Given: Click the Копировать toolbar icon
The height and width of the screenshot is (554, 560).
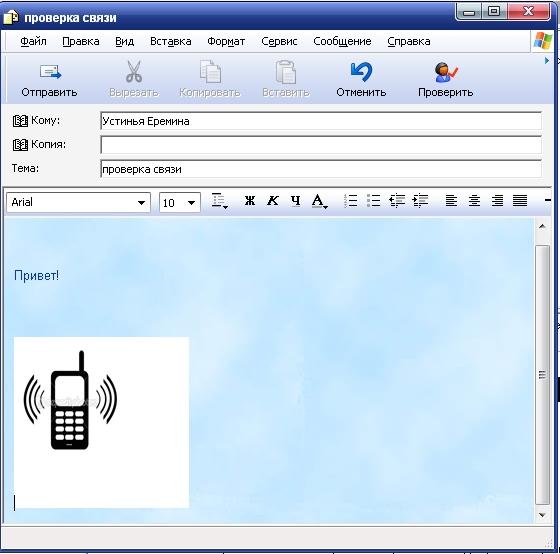Looking at the screenshot, I should pos(210,72).
